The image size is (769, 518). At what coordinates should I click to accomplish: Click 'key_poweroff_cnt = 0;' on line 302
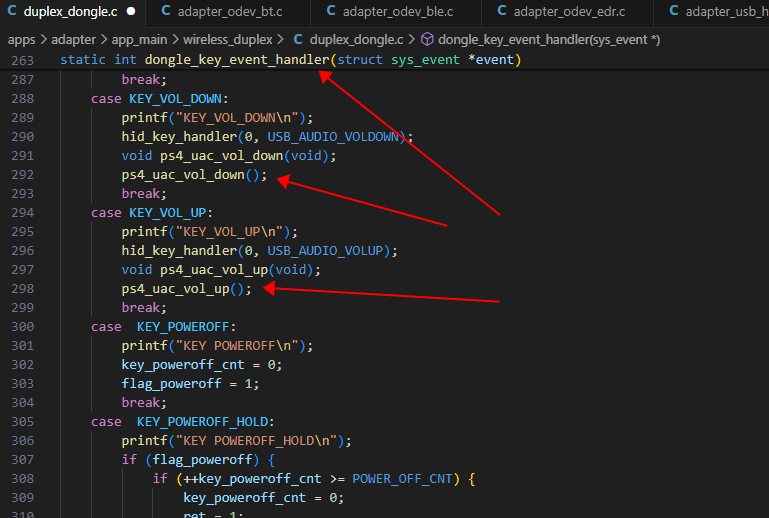pos(202,365)
